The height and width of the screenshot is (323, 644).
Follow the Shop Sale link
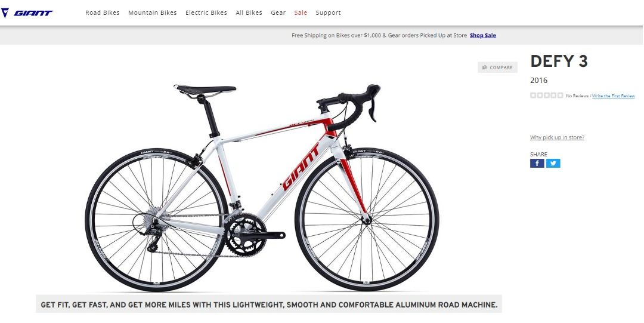(x=483, y=35)
